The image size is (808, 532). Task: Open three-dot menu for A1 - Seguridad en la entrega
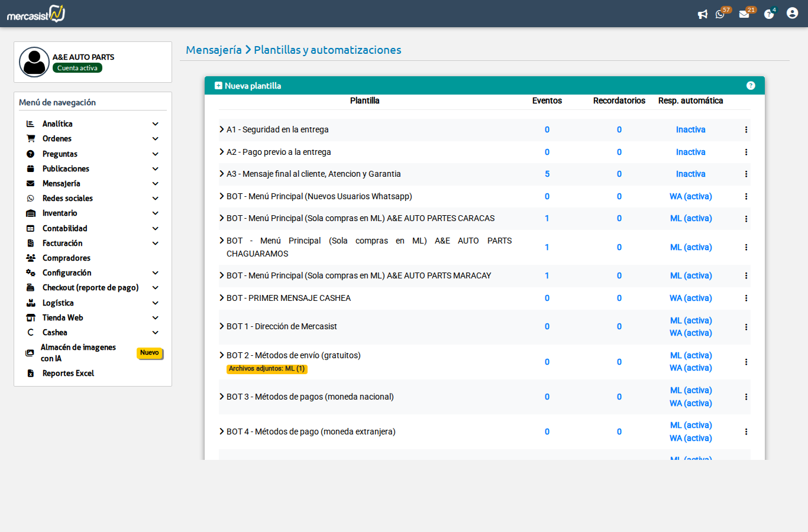pyautogui.click(x=746, y=129)
